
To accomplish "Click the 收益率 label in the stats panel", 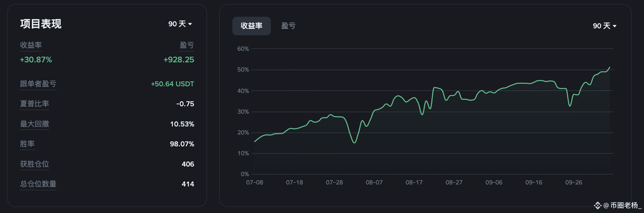I will pos(31,45).
